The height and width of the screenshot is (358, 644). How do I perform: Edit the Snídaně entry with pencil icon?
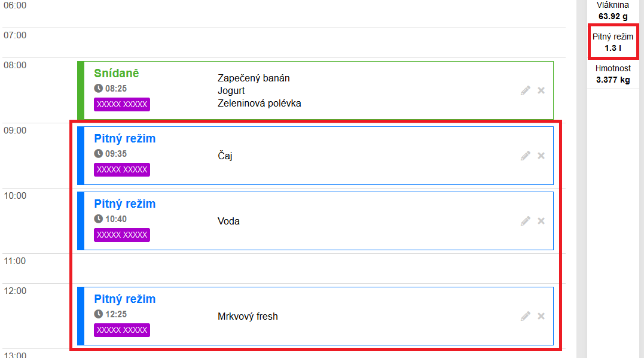(525, 90)
